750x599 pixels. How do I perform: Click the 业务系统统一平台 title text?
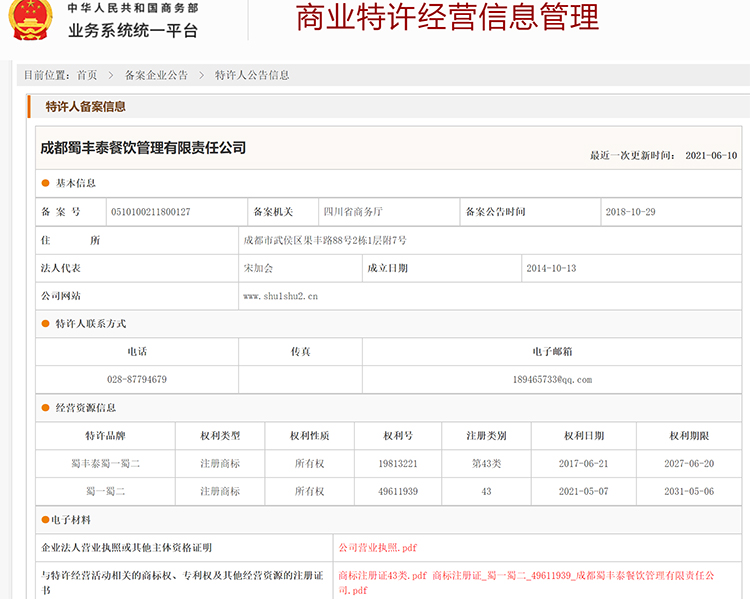point(133,31)
